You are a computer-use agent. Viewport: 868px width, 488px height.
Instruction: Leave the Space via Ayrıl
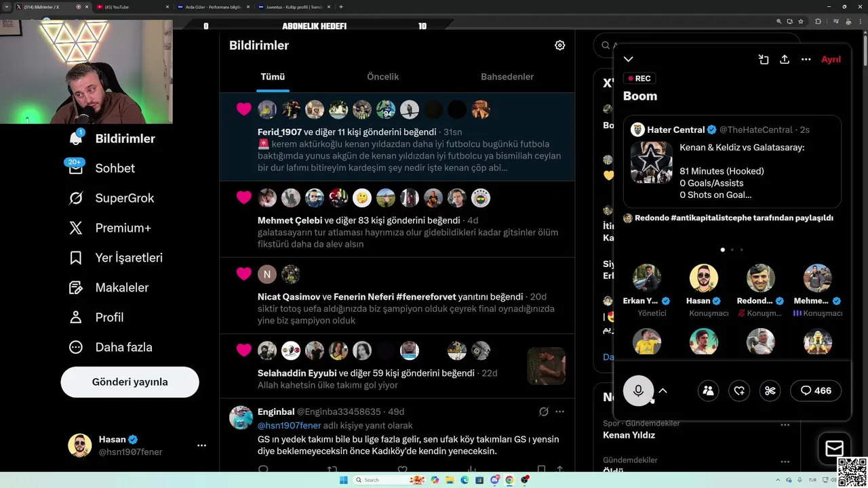(831, 60)
